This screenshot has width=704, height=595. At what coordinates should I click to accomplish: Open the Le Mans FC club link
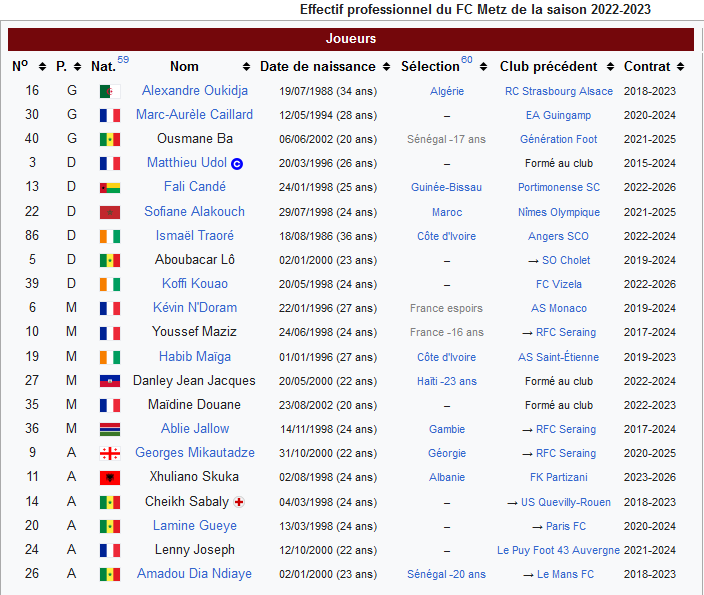[566, 574]
